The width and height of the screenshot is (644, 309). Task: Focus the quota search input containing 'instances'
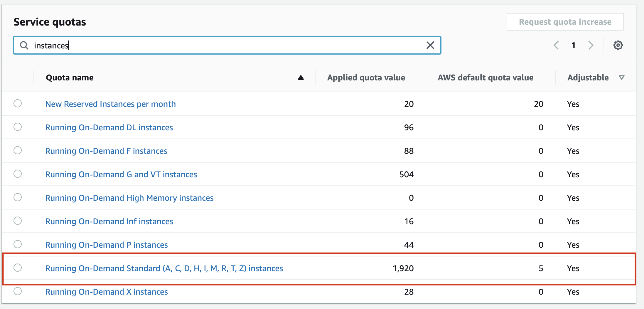coord(227,45)
